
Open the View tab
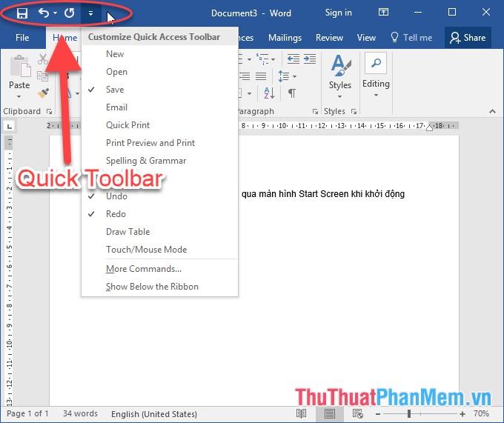pyautogui.click(x=366, y=38)
